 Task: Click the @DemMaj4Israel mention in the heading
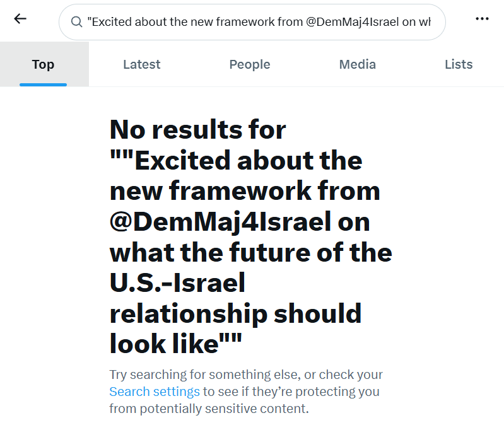(x=220, y=222)
